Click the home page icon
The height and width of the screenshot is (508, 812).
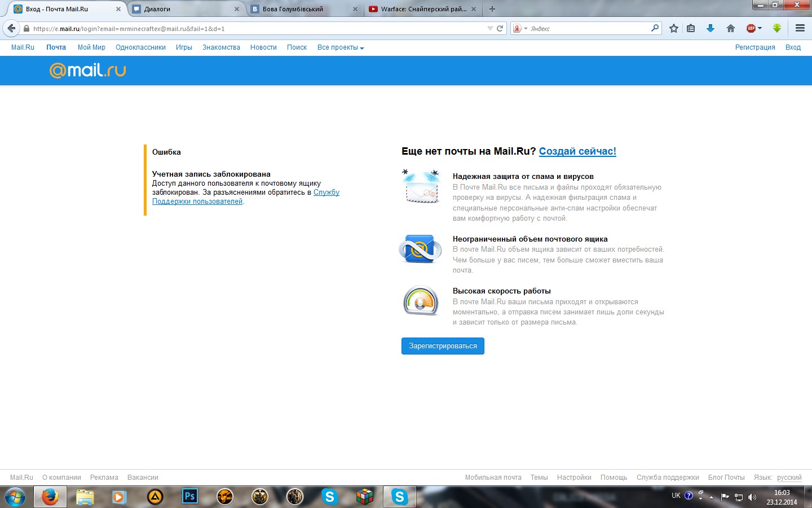coord(731,28)
